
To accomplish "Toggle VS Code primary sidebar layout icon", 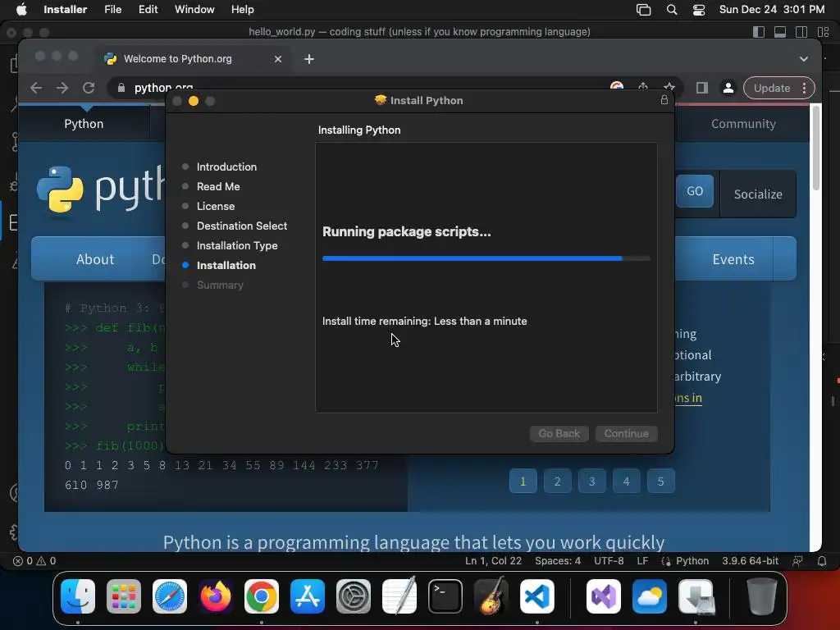I will click(x=759, y=32).
